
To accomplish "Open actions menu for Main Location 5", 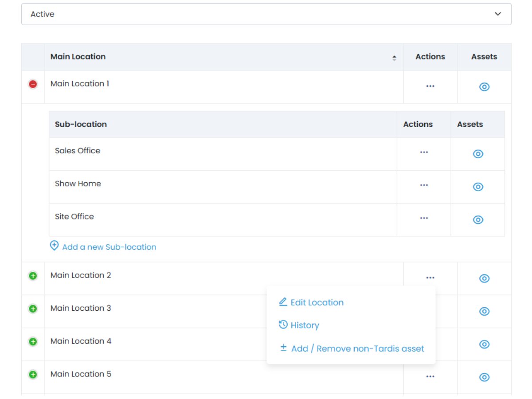I will (430, 377).
